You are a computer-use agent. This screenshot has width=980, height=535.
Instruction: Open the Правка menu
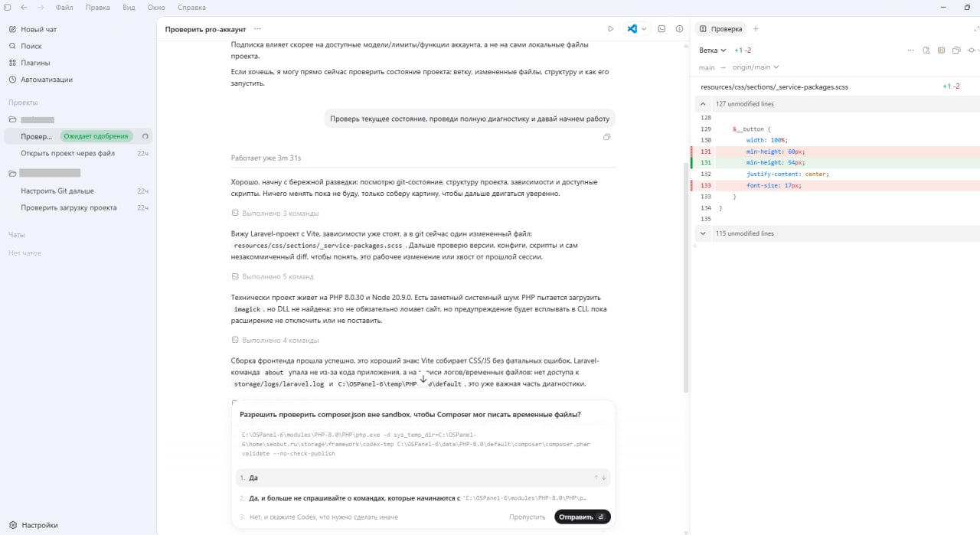(x=98, y=7)
